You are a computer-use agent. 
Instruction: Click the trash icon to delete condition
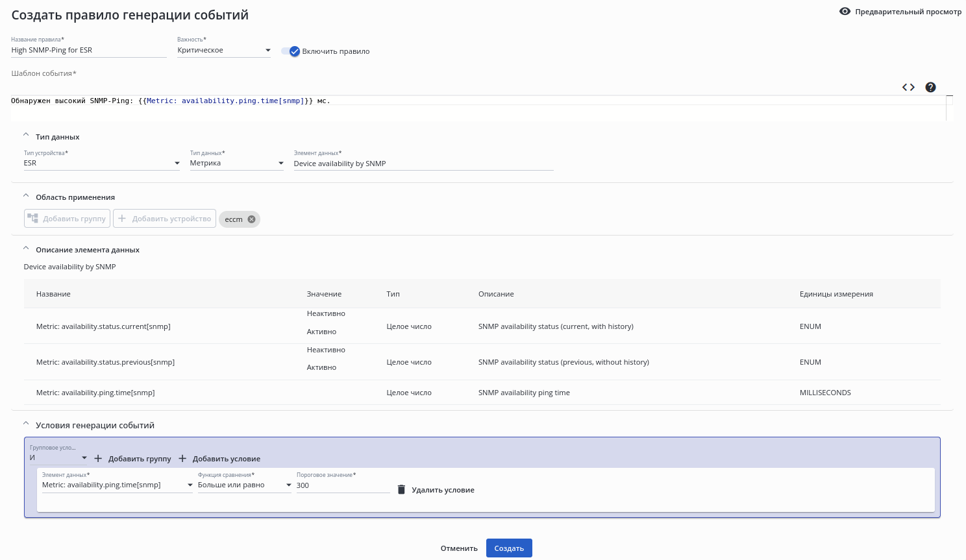[x=401, y=490]
